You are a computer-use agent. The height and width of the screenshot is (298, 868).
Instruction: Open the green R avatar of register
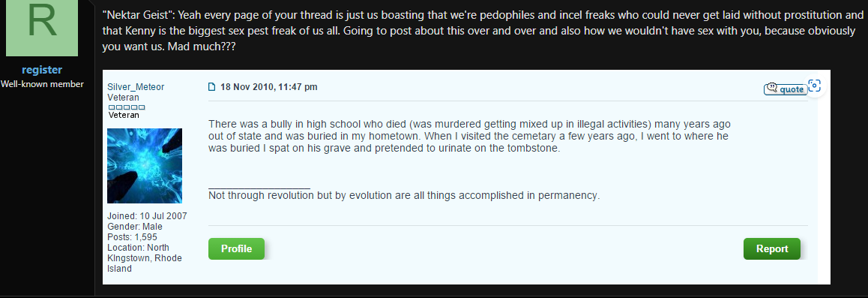tap(41, 28)
